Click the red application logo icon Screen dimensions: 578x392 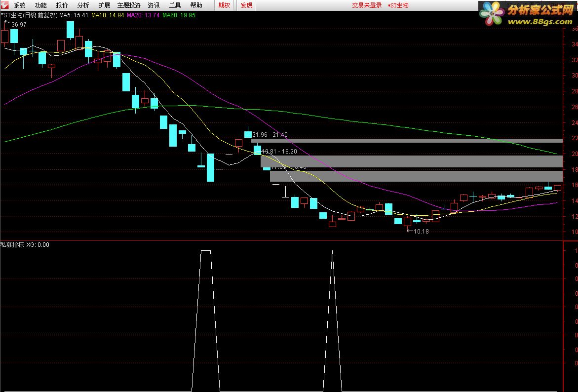[4, 5]
